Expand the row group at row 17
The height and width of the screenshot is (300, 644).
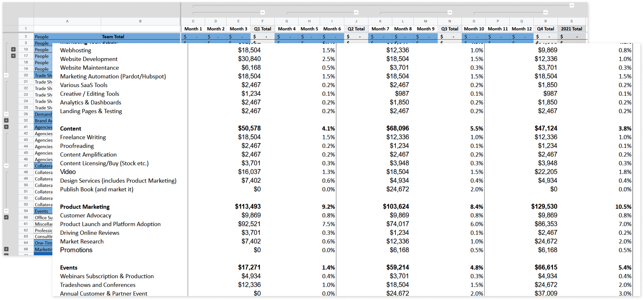coord(14,56)
